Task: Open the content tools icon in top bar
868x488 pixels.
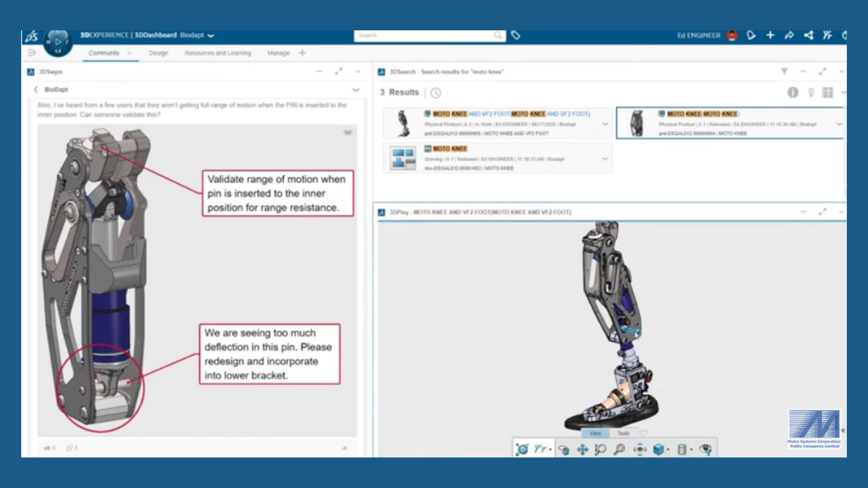Action: 827,35
